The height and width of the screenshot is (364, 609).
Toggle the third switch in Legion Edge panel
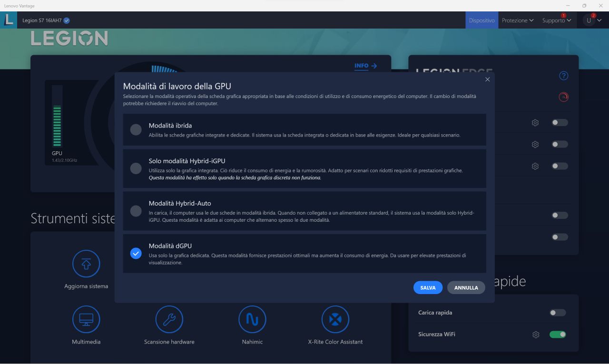(560, 166)
